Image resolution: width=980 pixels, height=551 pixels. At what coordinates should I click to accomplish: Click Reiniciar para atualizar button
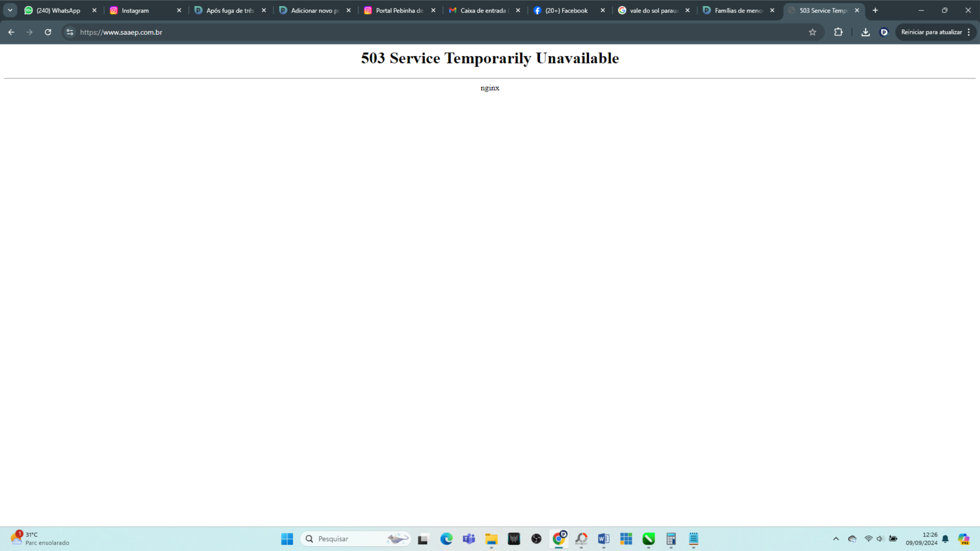pos(931,32)
